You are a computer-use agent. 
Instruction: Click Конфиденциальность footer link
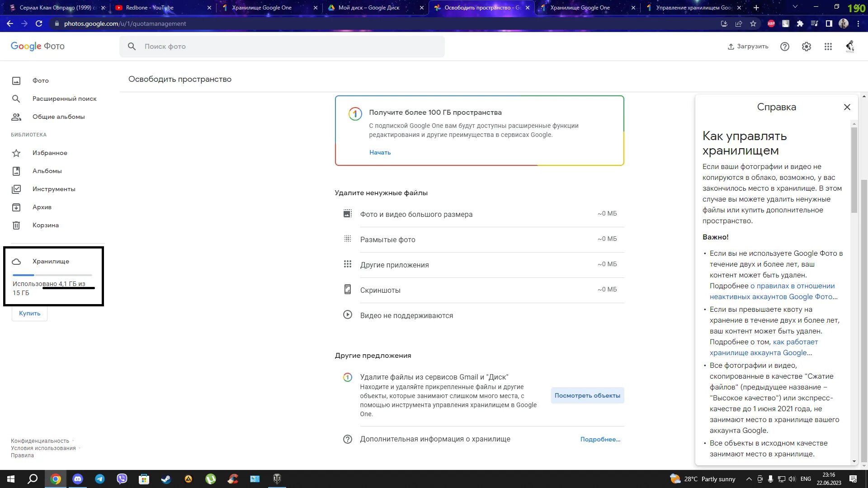click(40, 441)
